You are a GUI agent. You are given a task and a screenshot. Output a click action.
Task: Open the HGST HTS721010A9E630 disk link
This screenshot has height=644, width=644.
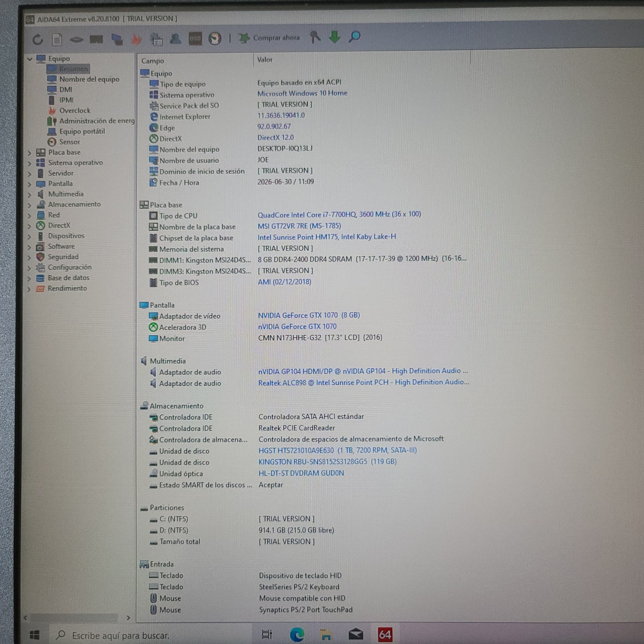338,450
